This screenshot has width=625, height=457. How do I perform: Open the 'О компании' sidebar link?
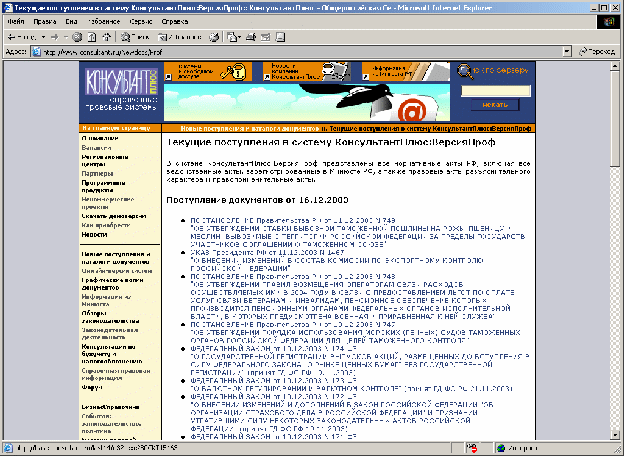[x=100, y=138]
